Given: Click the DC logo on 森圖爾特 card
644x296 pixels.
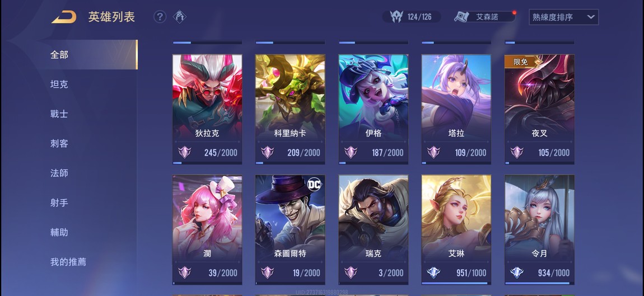Looking at the screenshot, I should [315, 184].
